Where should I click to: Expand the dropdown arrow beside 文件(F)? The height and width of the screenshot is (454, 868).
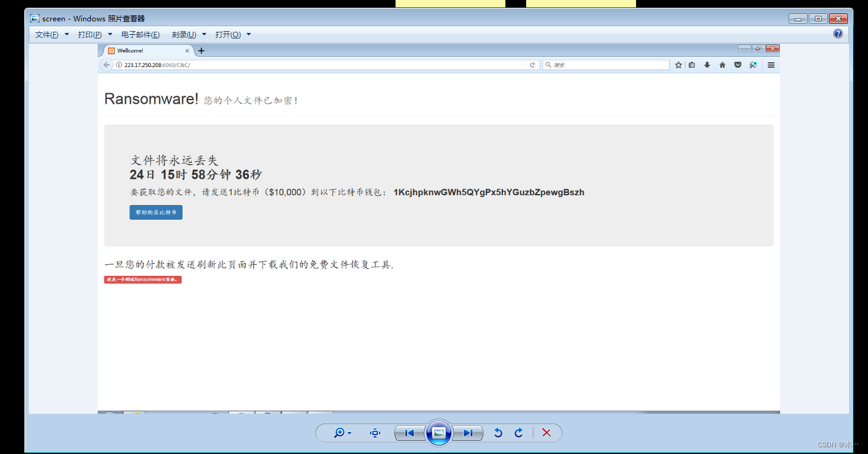(67, 35)
